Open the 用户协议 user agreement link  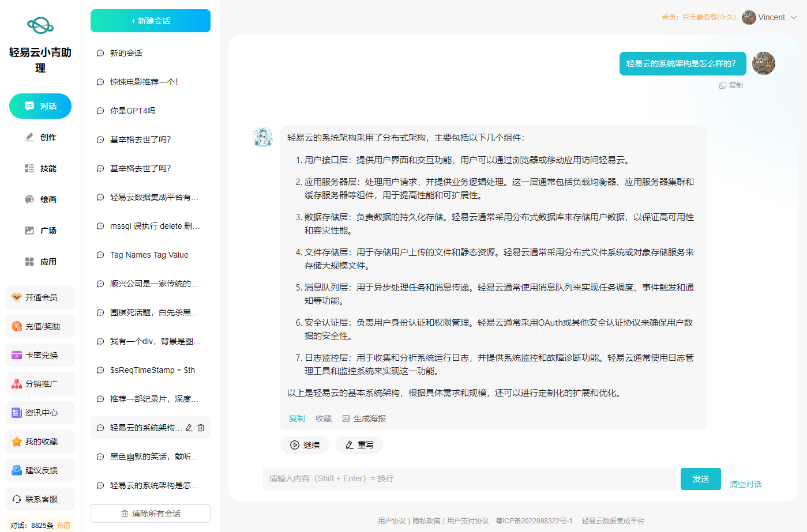pyautogui.click(x=392, y=520)
